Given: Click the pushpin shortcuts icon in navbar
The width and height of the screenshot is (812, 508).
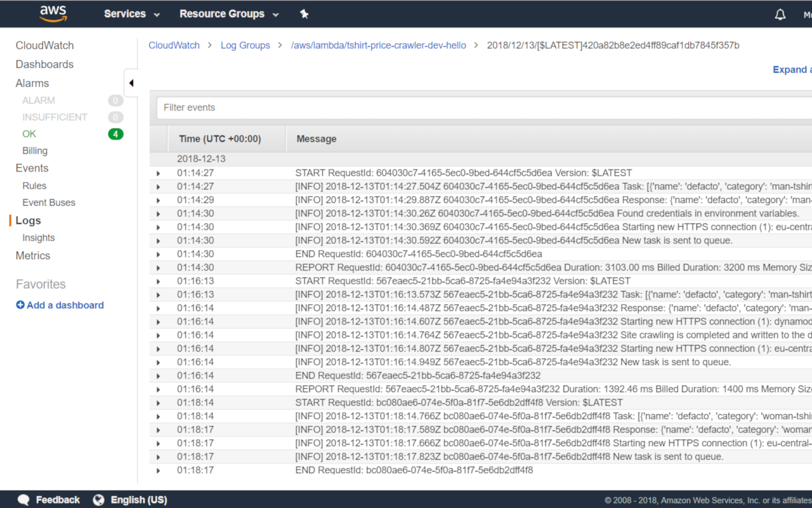Looking at the screenshot, I should pyautogui.click(x=304, y=13).
